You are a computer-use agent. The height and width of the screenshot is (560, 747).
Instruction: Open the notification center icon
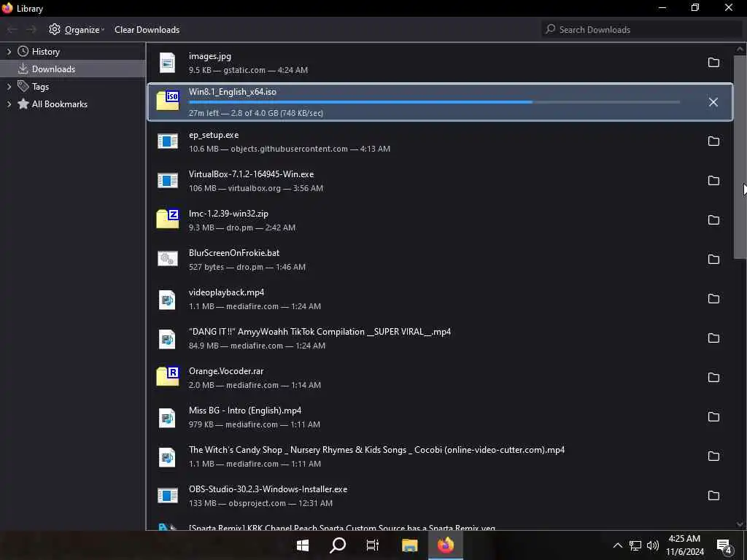(724, 546)
